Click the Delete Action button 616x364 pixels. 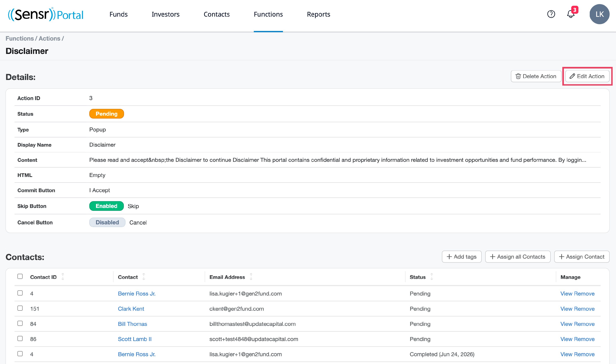click(536, 76)
